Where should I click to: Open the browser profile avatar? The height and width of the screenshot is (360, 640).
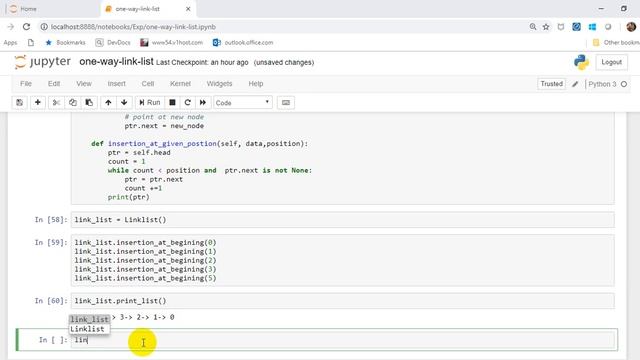(631, 27)
